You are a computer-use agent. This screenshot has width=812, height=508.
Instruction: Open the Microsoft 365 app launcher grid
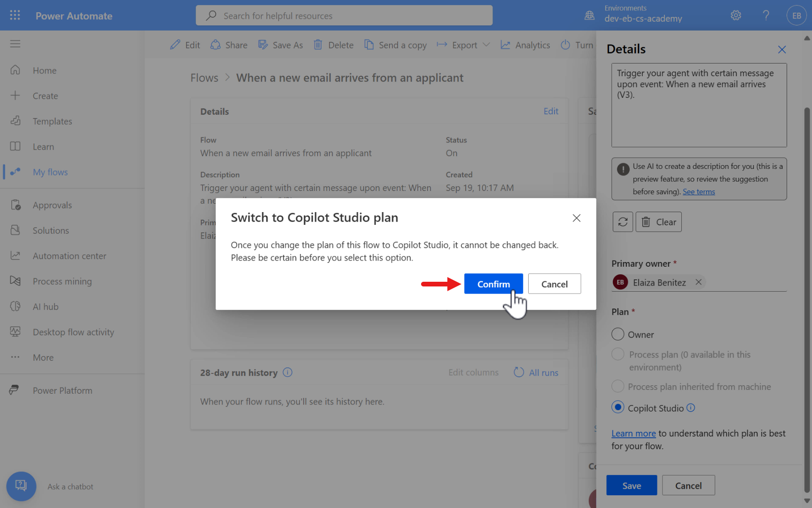pyautogui.click(x=15, y=15)
